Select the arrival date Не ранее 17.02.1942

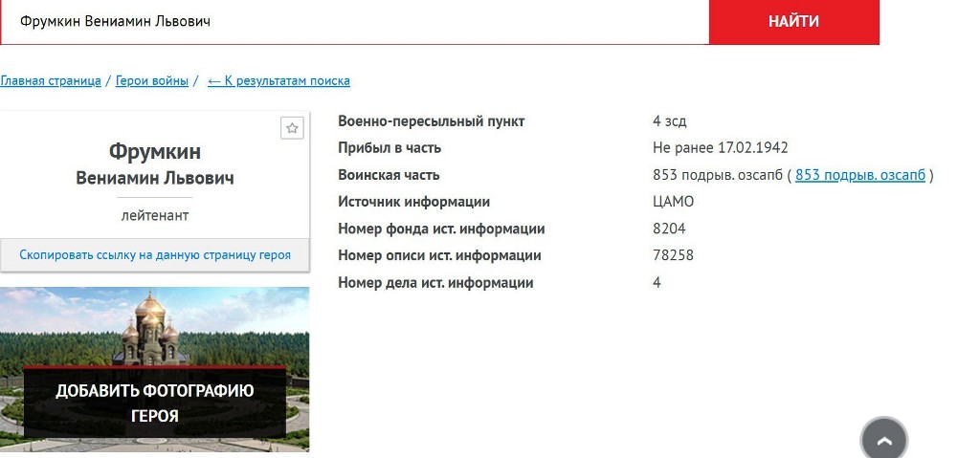pos(720,148)
